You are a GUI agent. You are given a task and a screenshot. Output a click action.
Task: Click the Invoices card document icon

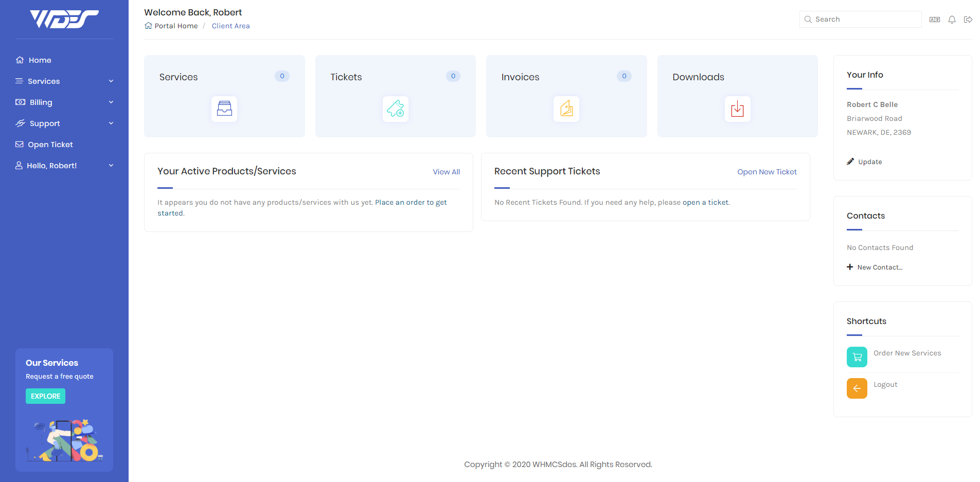[566, 109]
